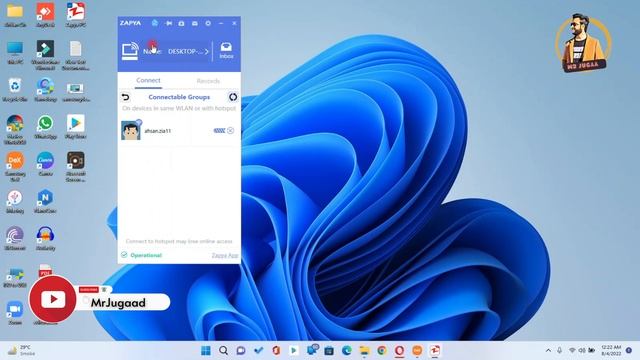This screenshot has width=640, height=360.
Task: Open the Zapya App link
Action: click(225, 256)
